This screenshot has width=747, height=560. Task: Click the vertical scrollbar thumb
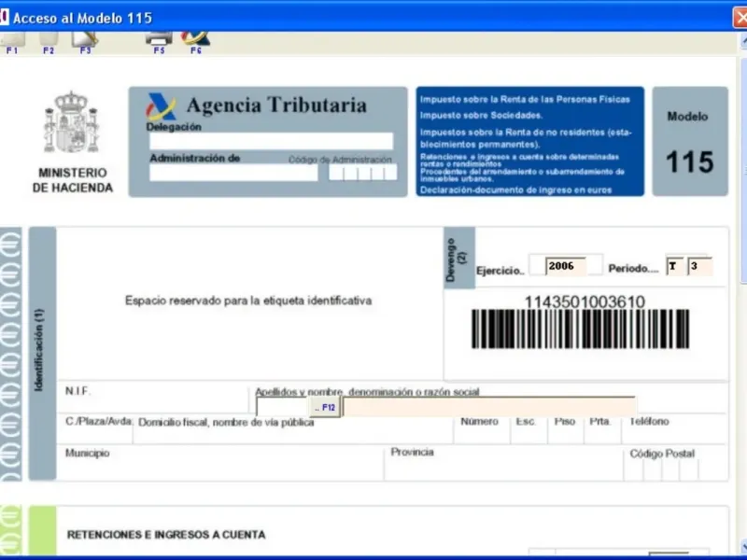click(x=743, y=169)
